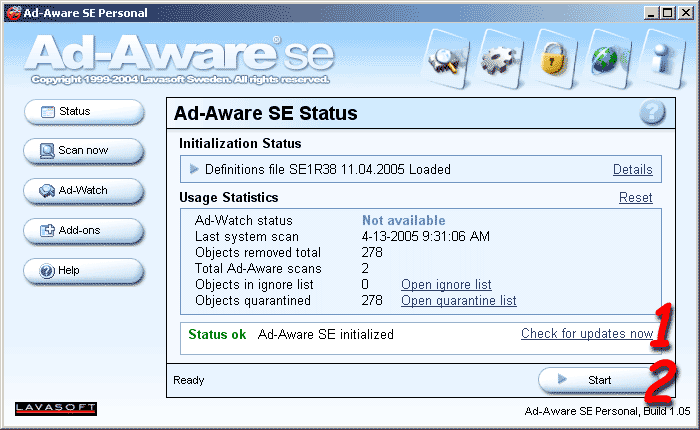Click the Details link for definitions

(x=632, y=170)
